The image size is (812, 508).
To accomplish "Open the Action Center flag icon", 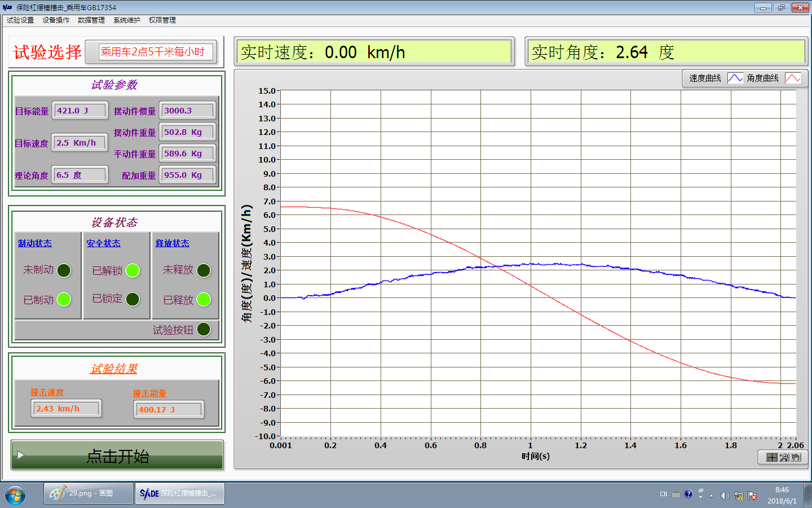I will pos(752,495).
